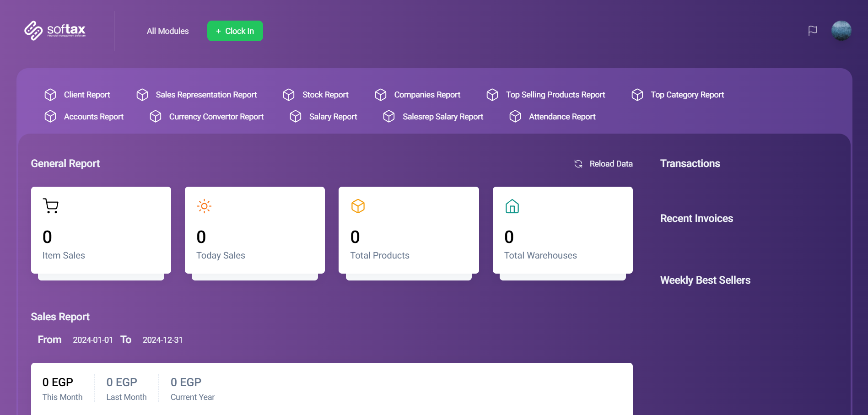868x415 pixels.
Task: Edit the To date 2024-12-31 field
Action: [x=162, y=340]
